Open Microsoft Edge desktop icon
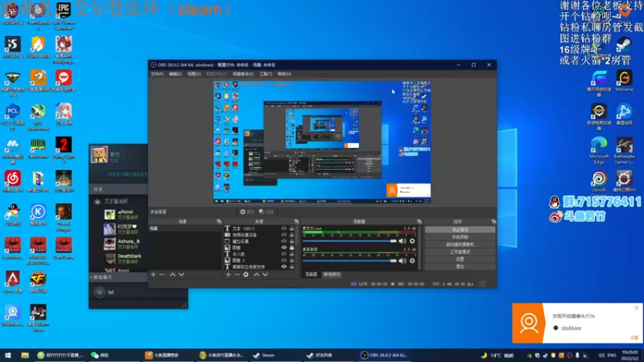Screen dimensions: 644x362 click(x=599, y=150)
